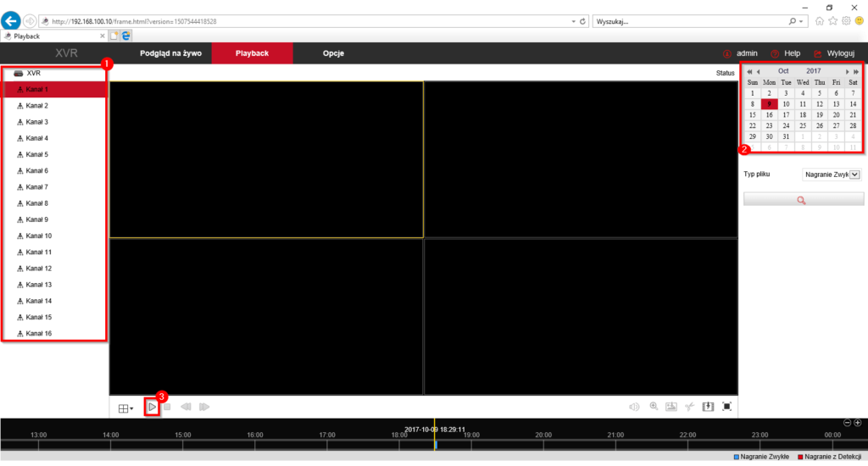Click the scissors clip recording icon
The height and width of the screenshot is (466, 868).
point(690,408)
